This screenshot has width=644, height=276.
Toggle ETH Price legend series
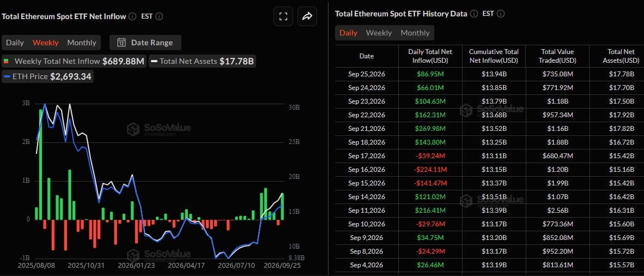point(47,76)
